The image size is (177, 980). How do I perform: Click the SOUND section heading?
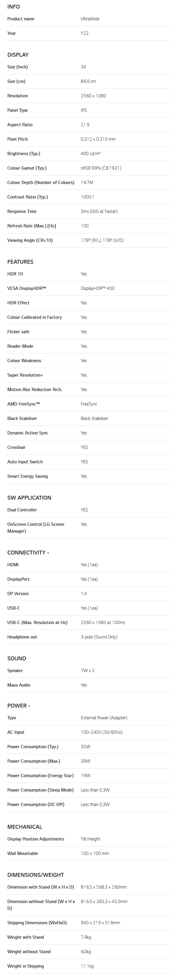point(17,658)
